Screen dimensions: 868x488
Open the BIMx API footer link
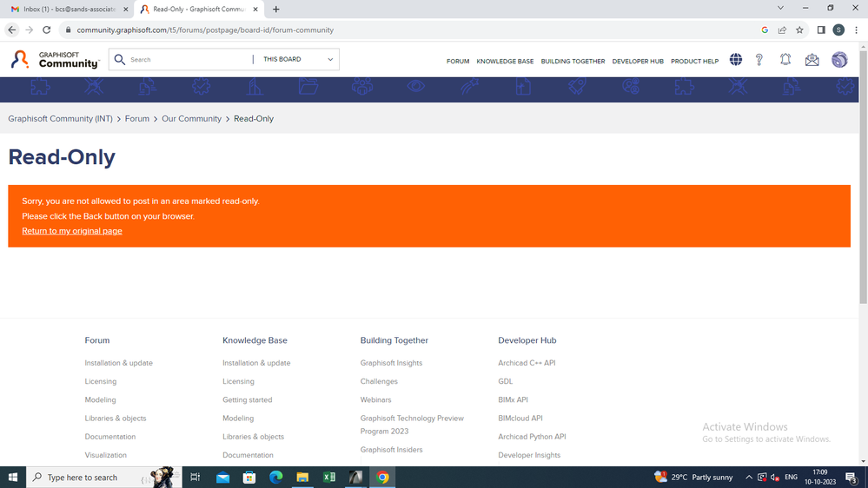pyautogui.click(x=513, y=399)
